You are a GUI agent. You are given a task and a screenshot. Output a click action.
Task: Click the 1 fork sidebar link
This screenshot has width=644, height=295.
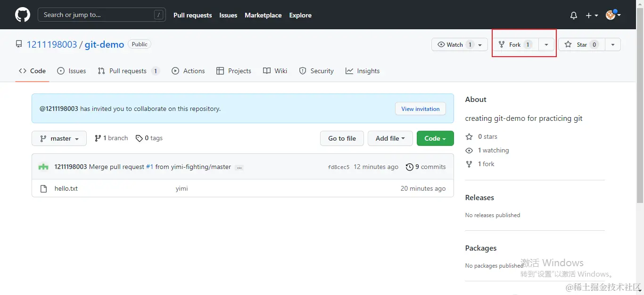480,164
